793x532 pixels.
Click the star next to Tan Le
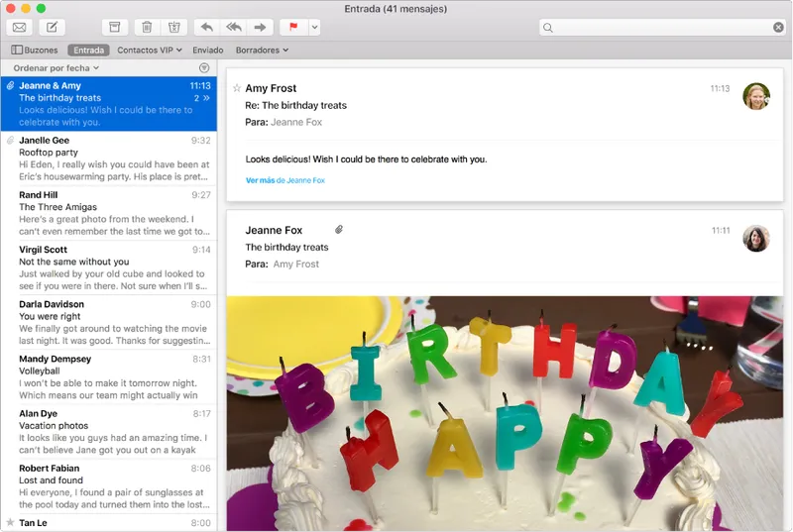[10, 522]
